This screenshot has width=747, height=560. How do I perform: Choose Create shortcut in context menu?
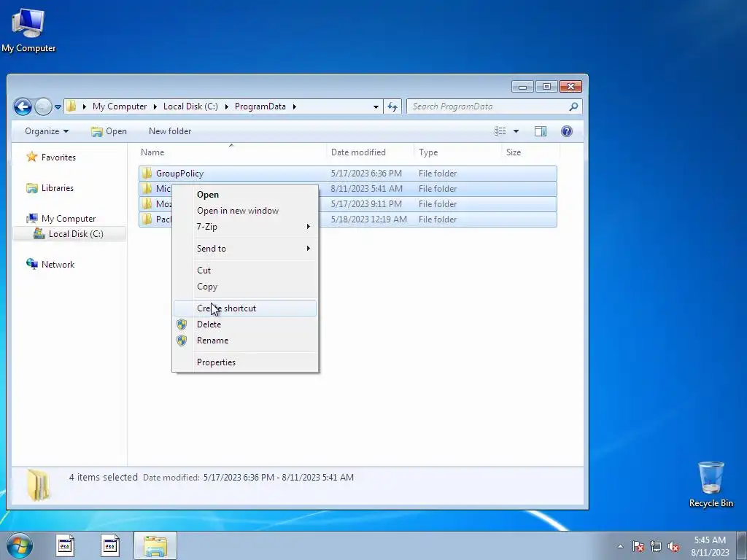[x=245, y=308]
